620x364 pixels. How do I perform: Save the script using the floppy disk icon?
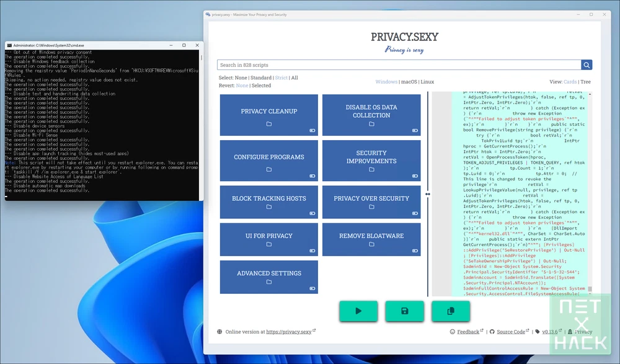(x=404, y=311)
